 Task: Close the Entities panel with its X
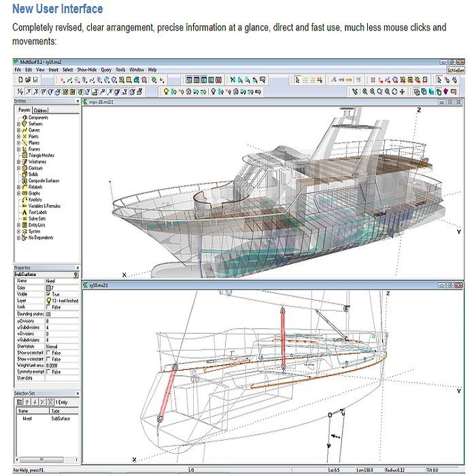pyautogui.click(x=78, y=101)
